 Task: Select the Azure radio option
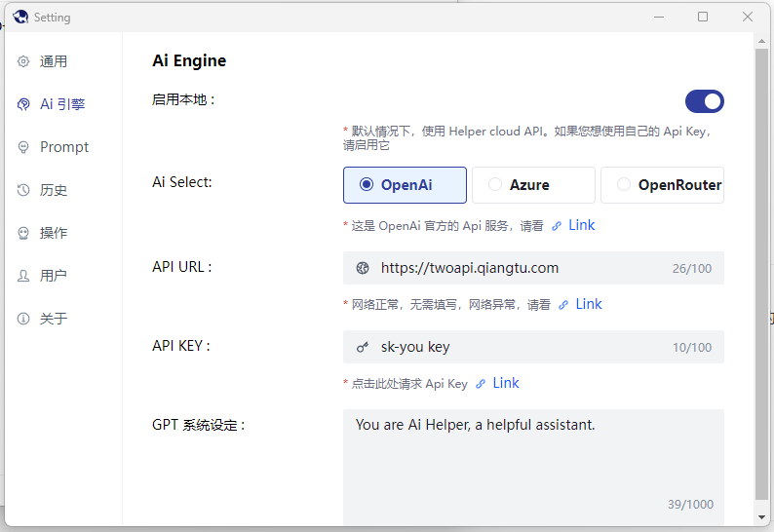(x=533, y=185)
